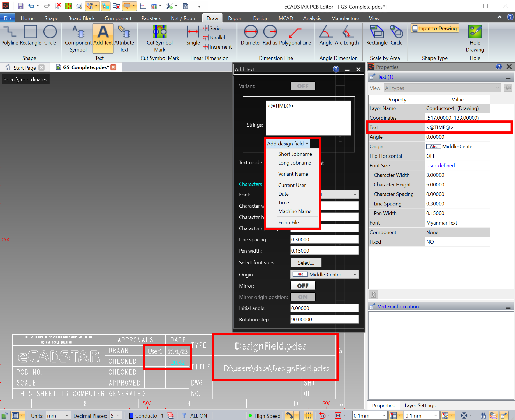
Task: Choose Machine Name design field
Action: click(295, 211)
